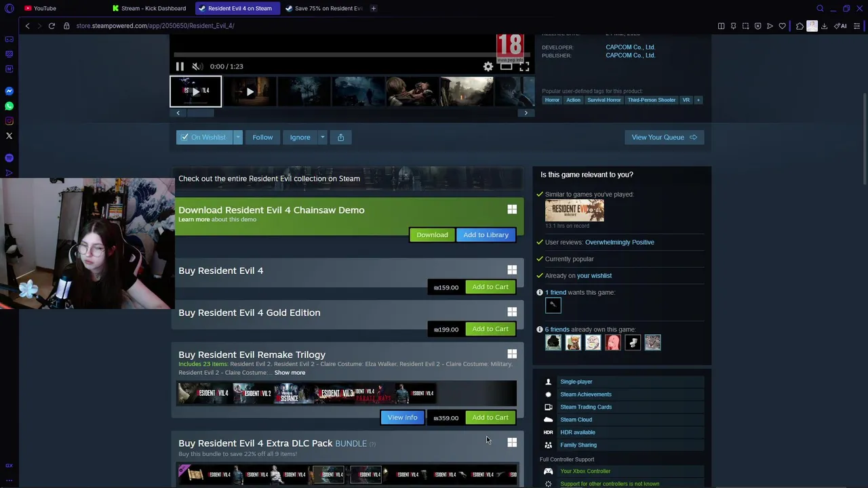Open the snapshot capture tool in address bar
Image resolution: width=868 pixels, height=488 pixels.
745,26
